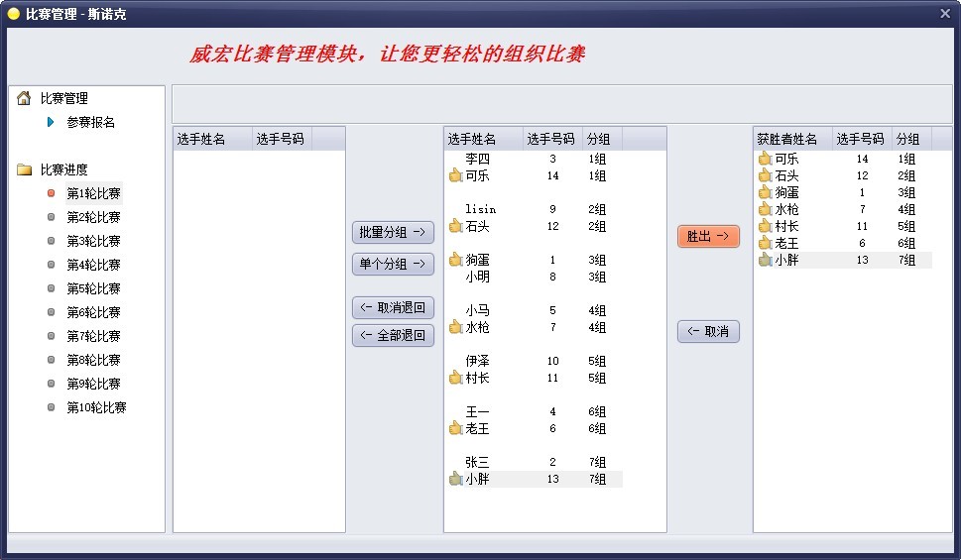This screenshot has height=560, width=961.
Task: Select player 张三 in 7组
Action: pyautogui.click(x=477, y=462)
